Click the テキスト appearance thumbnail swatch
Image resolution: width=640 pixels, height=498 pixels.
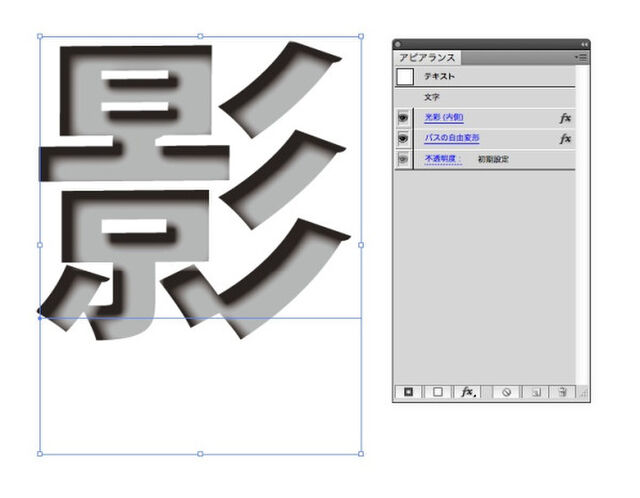coord(405,76)
